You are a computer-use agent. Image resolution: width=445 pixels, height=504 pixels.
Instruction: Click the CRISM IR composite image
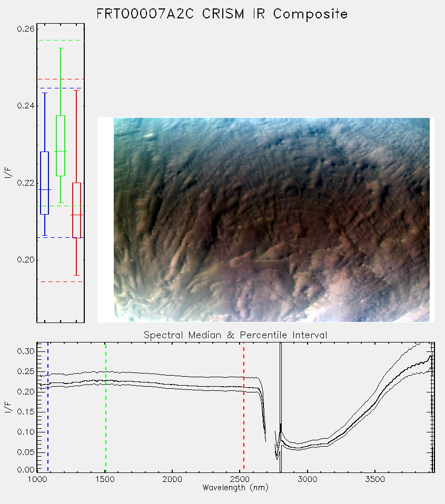point(272,220)
